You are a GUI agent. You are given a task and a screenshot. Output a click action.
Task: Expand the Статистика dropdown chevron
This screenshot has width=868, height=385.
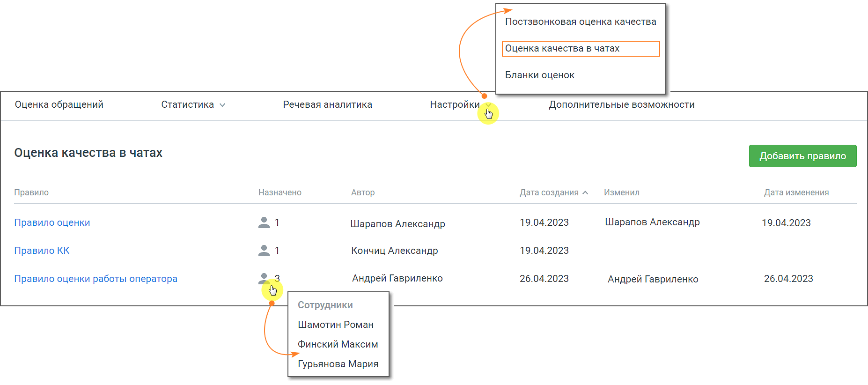click(x=222, y=105)
